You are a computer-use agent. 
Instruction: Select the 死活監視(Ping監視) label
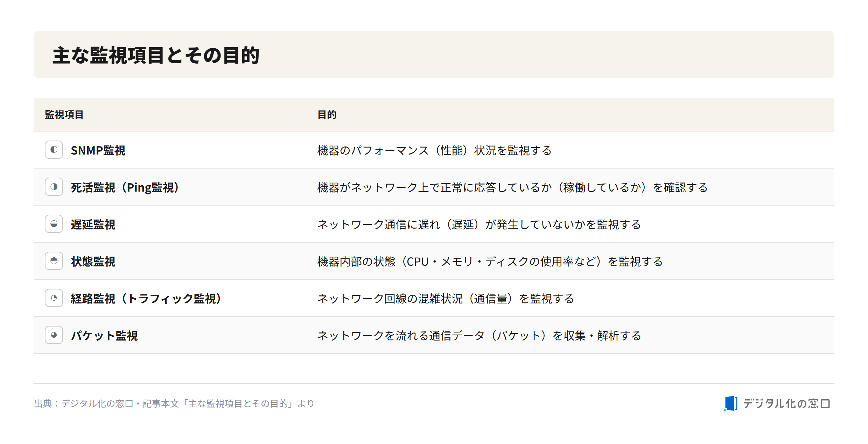tap(126, 187)
